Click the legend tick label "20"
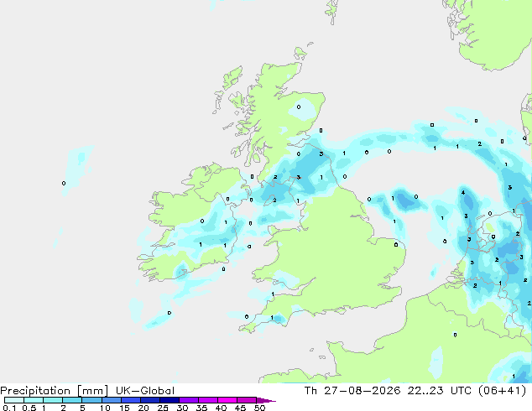 [x=143, y=408]
